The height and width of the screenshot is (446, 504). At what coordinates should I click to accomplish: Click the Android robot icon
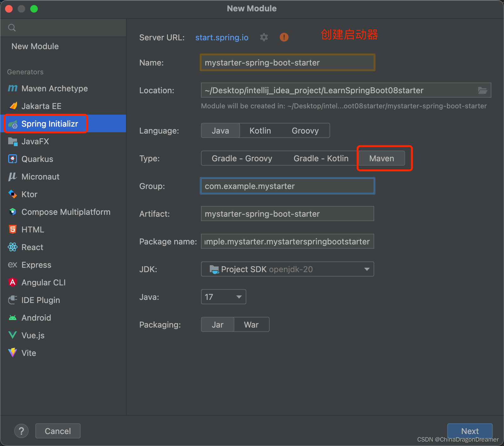(13, 317)
